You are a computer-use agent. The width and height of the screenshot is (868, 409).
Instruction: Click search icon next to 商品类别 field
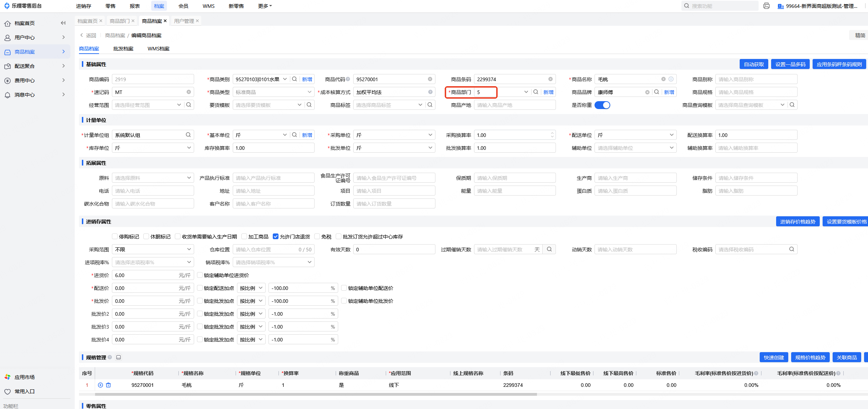click(294, 79)
